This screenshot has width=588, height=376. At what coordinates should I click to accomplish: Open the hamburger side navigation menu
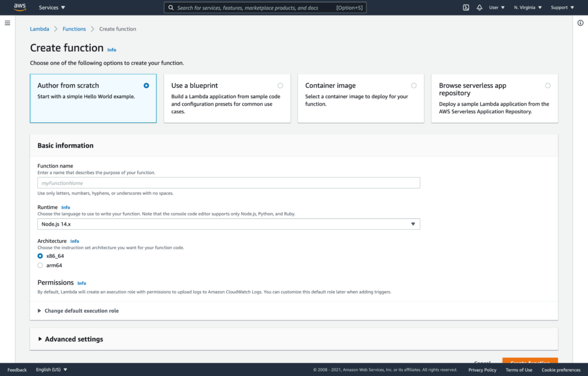pos(7,23)
